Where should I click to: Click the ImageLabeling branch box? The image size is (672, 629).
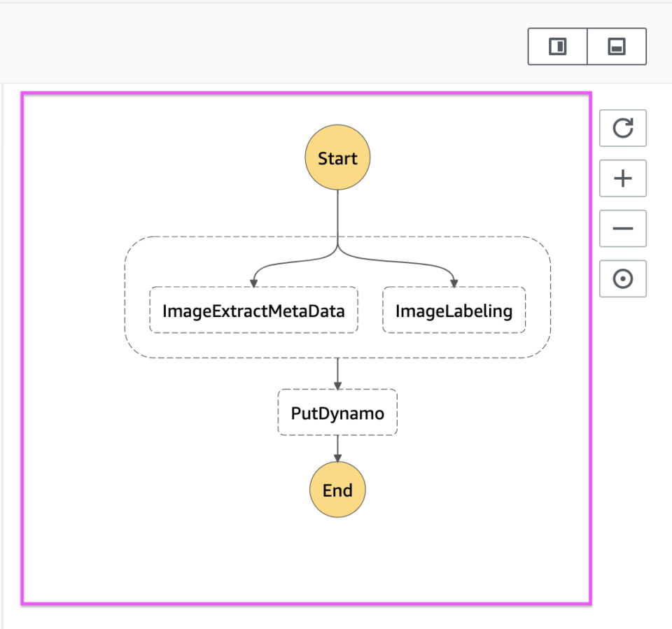click(x=454, y=310)
